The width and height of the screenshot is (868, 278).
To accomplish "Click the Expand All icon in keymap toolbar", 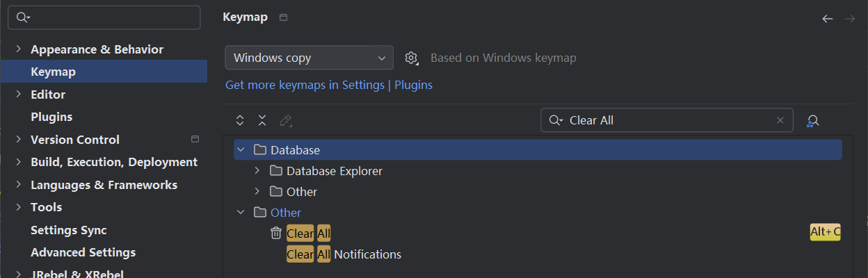I will [x=240, y=120].
